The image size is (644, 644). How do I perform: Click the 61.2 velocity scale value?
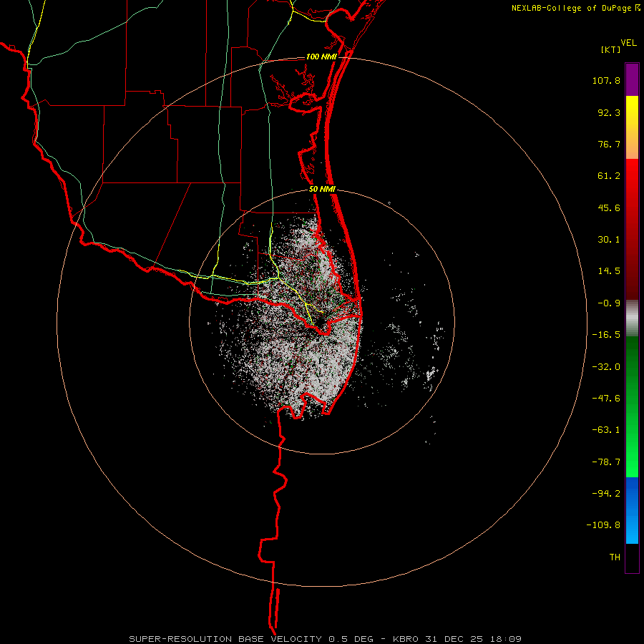609,176
